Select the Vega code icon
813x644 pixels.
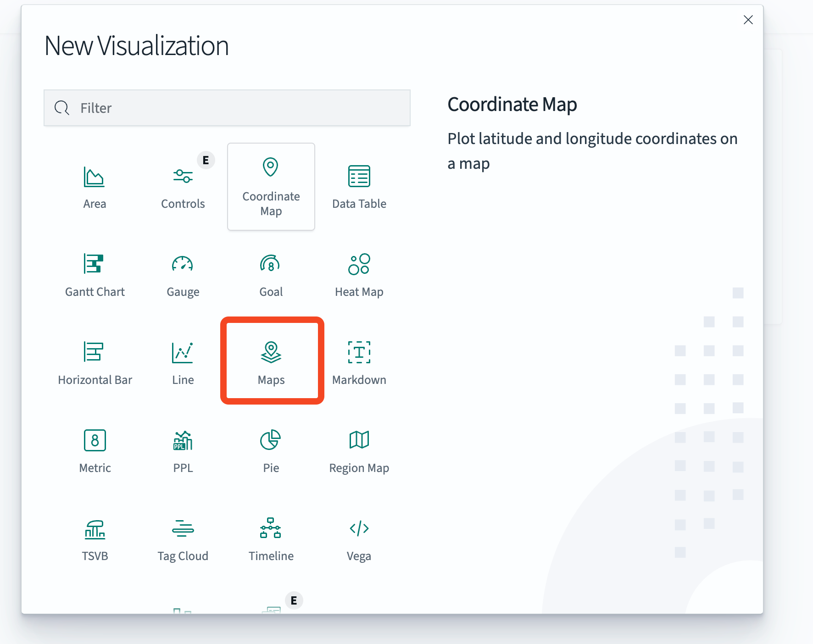[359, 528]
